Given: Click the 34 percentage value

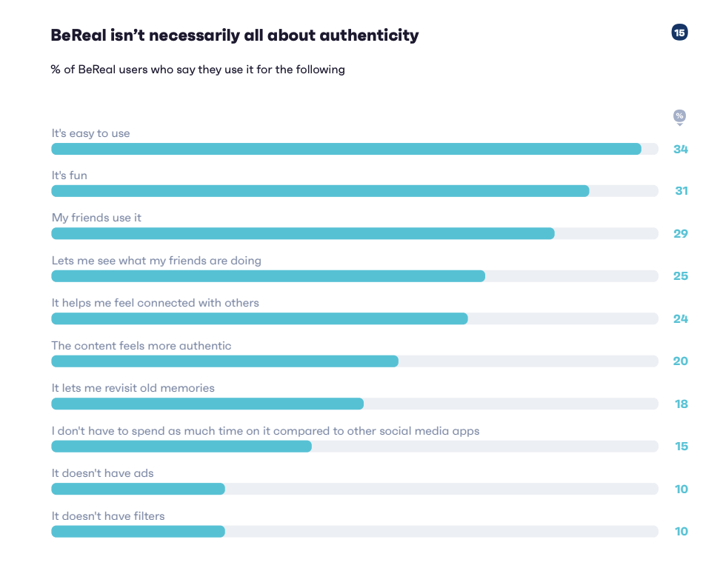Looking at the screenshot, I should 681,149.
